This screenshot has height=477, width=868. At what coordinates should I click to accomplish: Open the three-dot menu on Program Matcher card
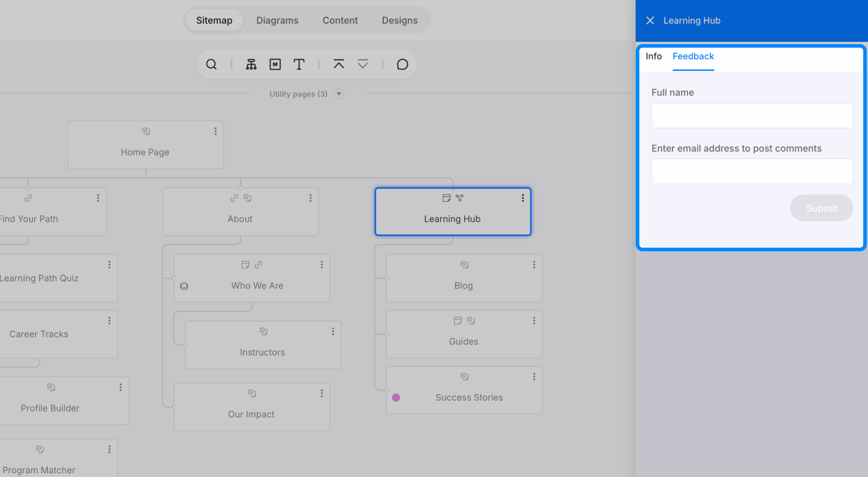point(109,449)
